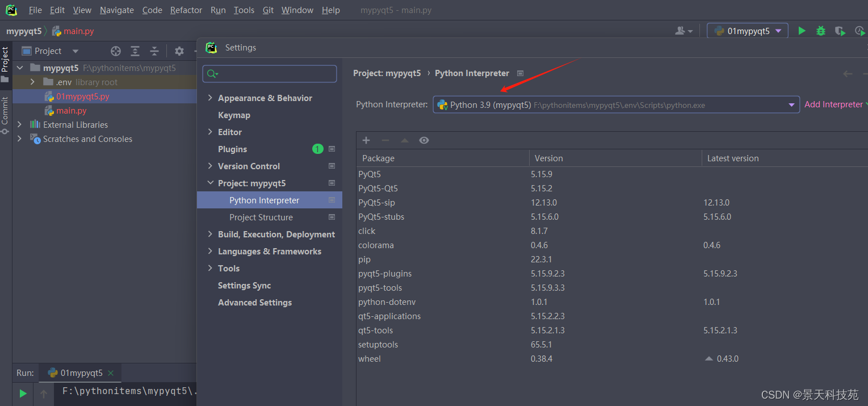Select the PyQt5 package row
Image resolution: width=868 pixels, height=406 pixels.
pos(612,174)
